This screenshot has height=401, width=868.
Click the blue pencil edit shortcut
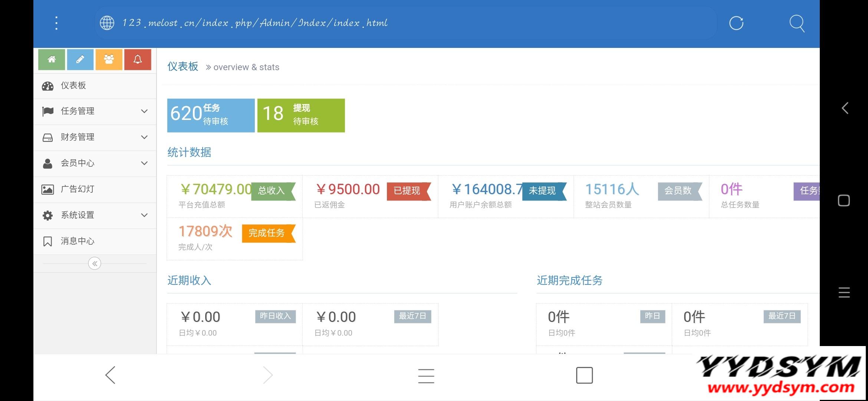[80, 59]
